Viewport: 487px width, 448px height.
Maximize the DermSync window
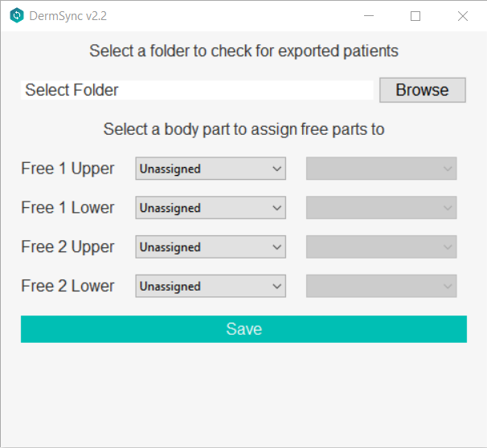415,16
